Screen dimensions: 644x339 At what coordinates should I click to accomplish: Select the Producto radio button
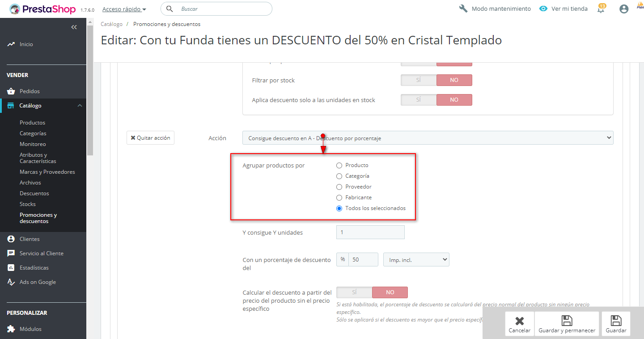(x=339, y=165)
